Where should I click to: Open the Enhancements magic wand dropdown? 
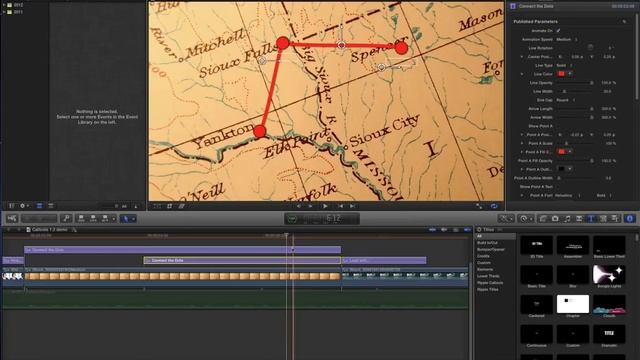click(x=506, y=219)
